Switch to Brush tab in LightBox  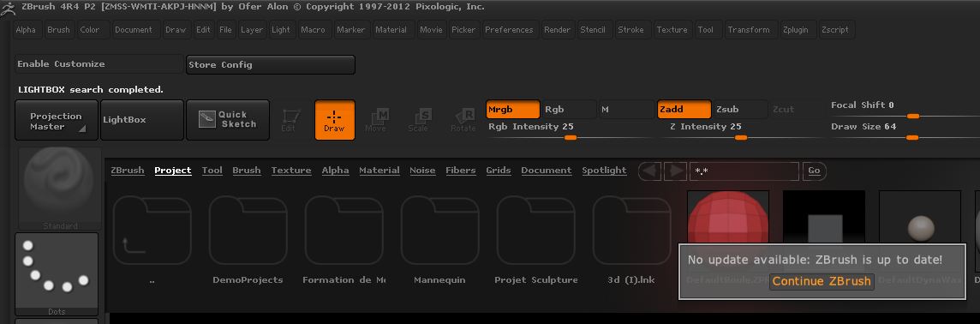coord(246,170)
